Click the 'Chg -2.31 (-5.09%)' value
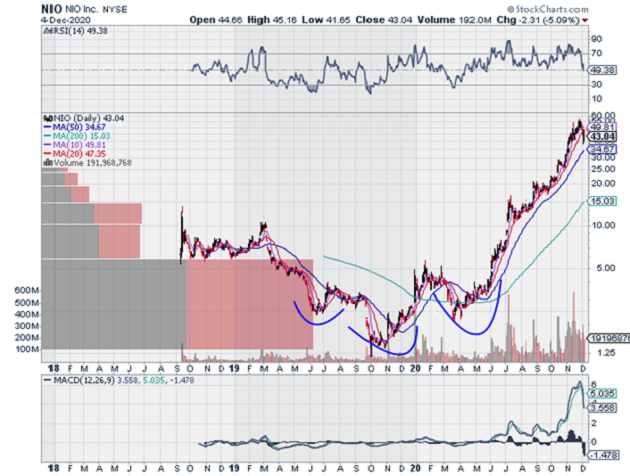The height and width of the screenshot is (476, 630). (x=538, y=20)
